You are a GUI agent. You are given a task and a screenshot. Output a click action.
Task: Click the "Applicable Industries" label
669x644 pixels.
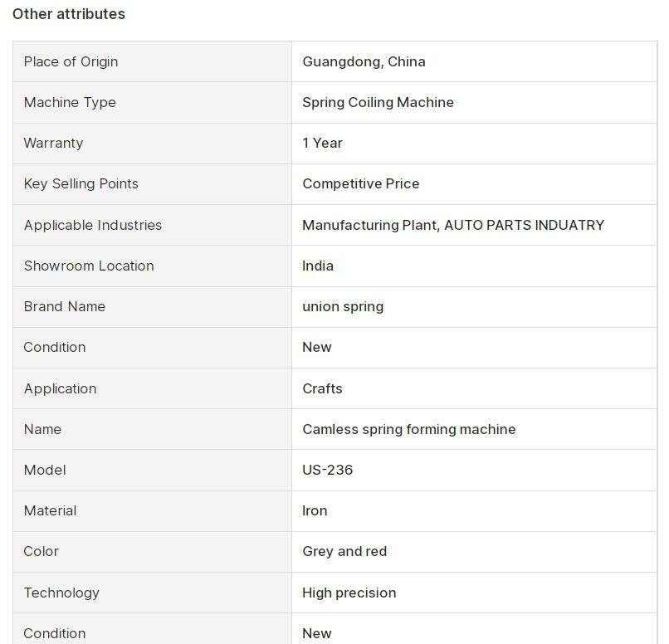click(x=92, y=225)
